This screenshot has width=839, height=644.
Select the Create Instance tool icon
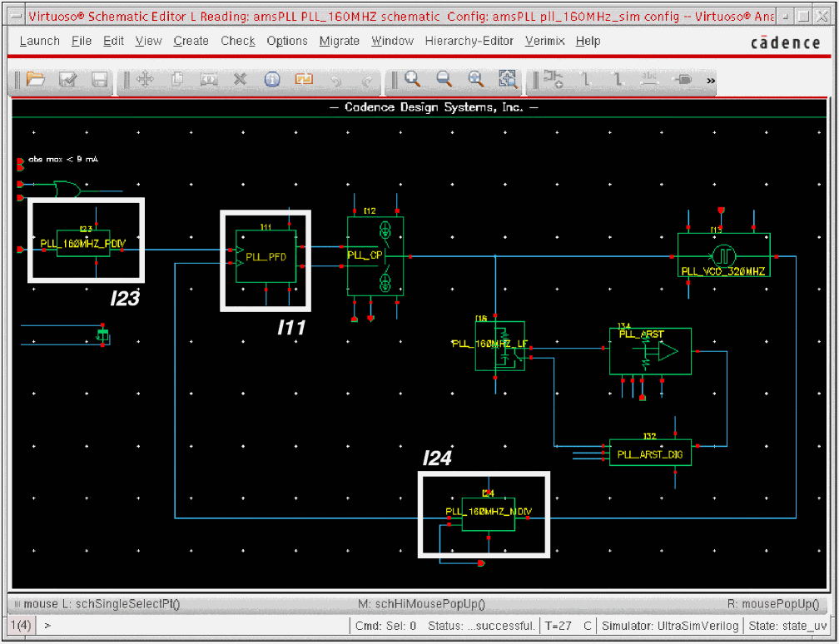(554, 80)
